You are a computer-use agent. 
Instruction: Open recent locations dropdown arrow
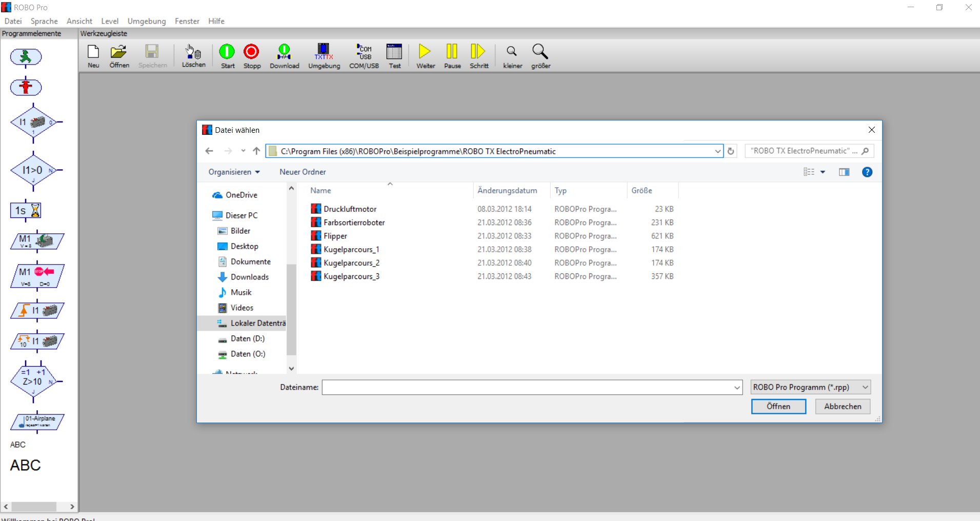(243, 151)
